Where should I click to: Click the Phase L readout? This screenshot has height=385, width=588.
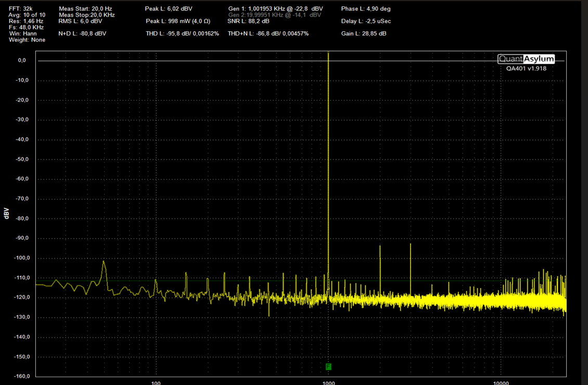(x=366, y=9)
